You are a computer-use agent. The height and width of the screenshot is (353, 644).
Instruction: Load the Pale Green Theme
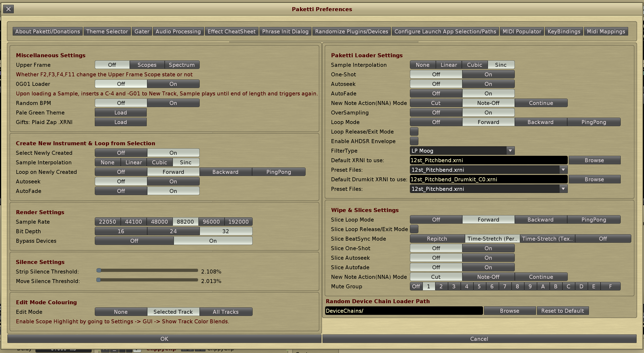tap(120, 112)
